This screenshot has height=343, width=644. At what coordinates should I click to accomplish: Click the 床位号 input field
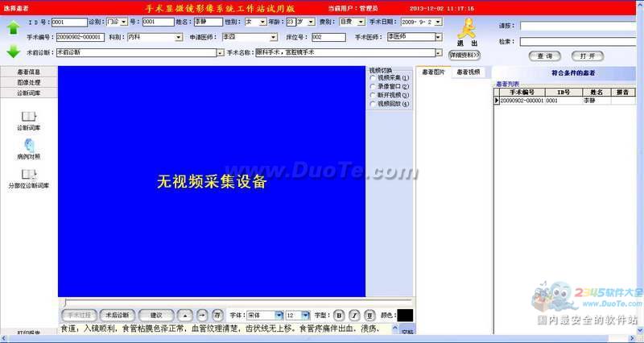(328, 37)
